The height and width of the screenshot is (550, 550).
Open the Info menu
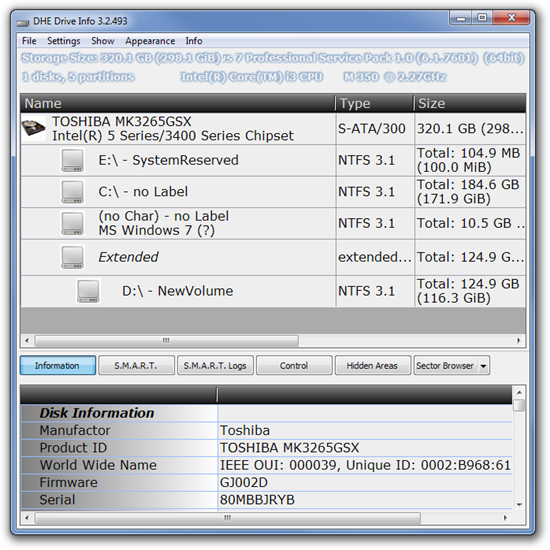pos(194,41)
